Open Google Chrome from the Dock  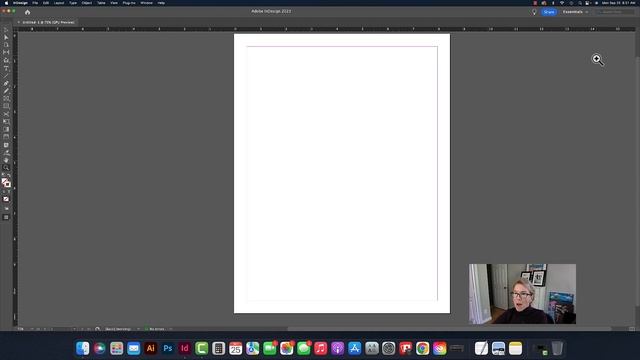[x=422, y=348]
